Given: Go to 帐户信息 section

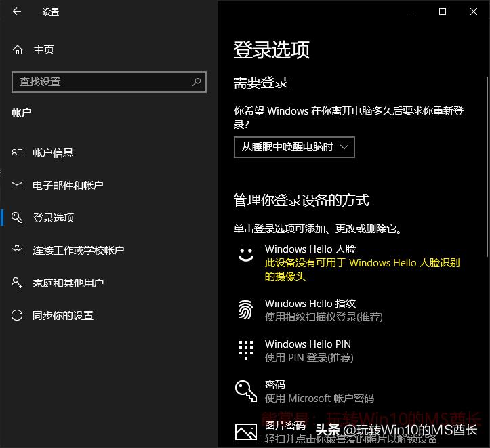Looking at the screenshot, I should [x=53, y=152].
